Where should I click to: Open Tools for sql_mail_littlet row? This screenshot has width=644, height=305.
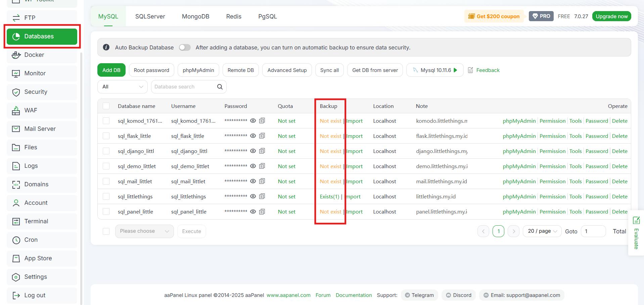[x=576, y=181]
